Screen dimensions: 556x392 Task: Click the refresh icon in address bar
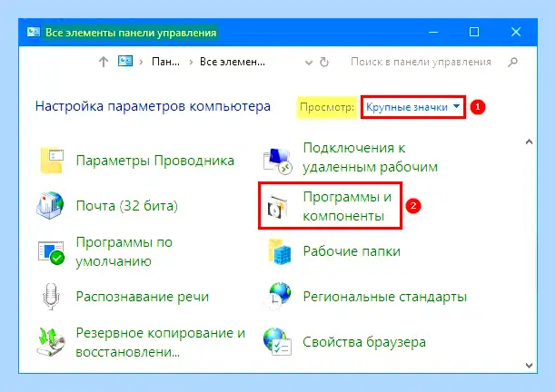pyautogui.click(x=324, y=63)
